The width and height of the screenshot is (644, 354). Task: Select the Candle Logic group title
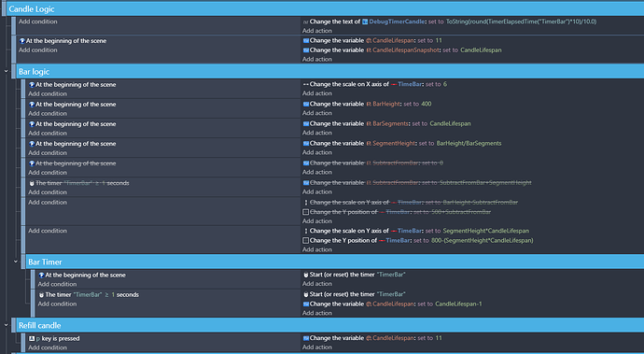pyautogui.click(x=32, y=9)
